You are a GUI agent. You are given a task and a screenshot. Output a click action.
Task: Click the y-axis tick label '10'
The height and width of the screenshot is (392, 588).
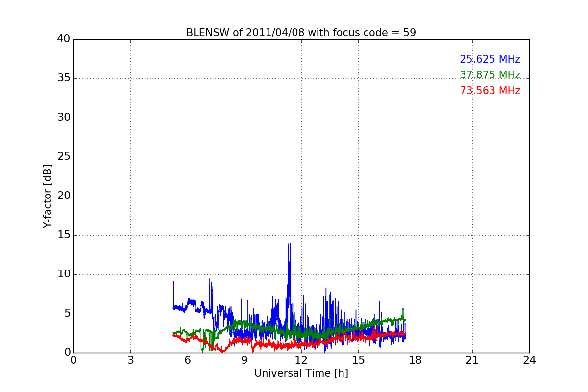pos(64,274)
